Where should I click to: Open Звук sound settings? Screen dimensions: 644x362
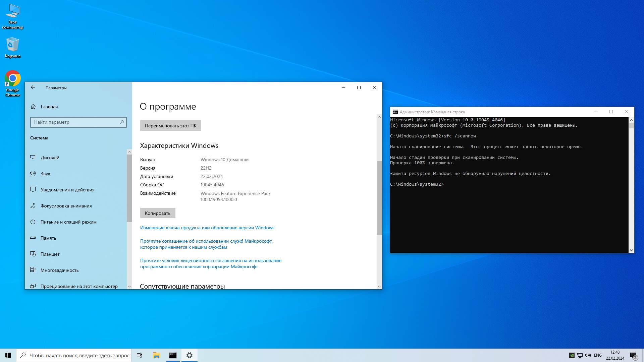[x=46, y=174]
